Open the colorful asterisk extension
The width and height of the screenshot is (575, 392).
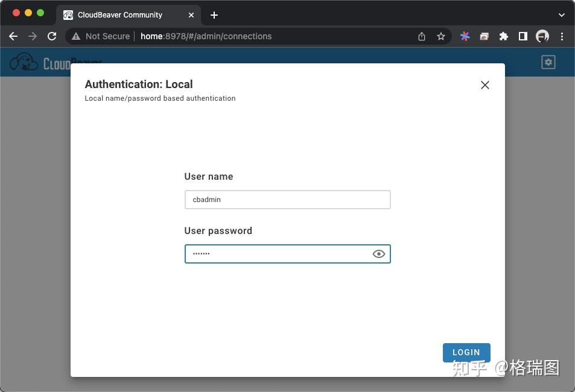[x=465, y=36]
